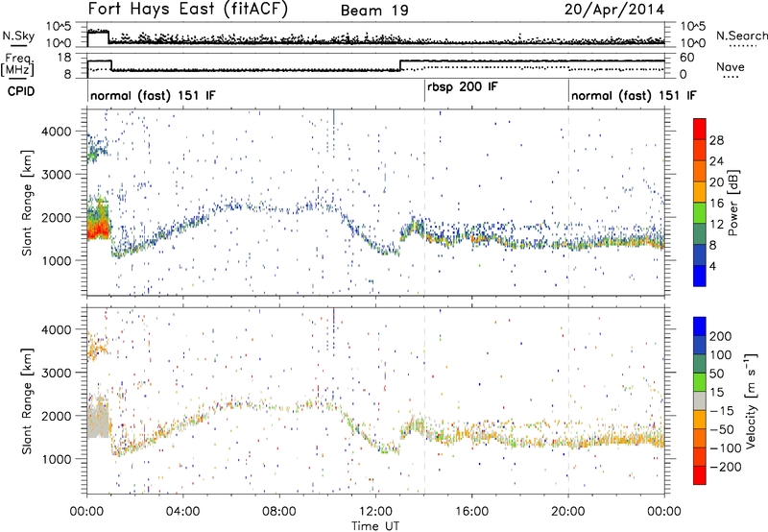Click the -50 tick on the velocity colorbar
Image resolution: width=768 pixels, height=532 pixels.
click(722, 429)
